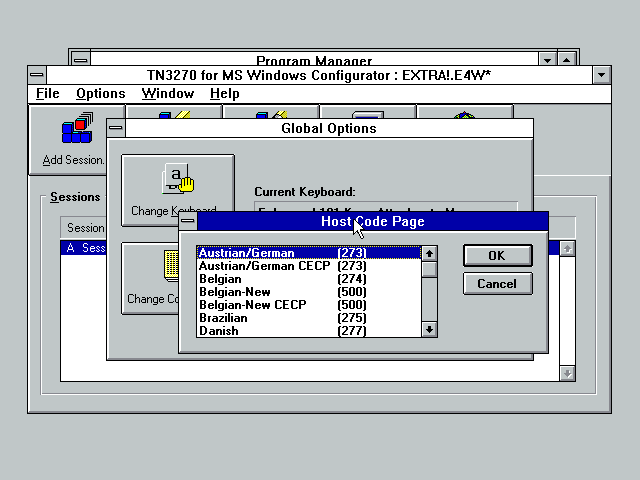The width and height of the screenshot is (640, 480).
Task: Open the Options menu
Action: (x=100, y=93)
